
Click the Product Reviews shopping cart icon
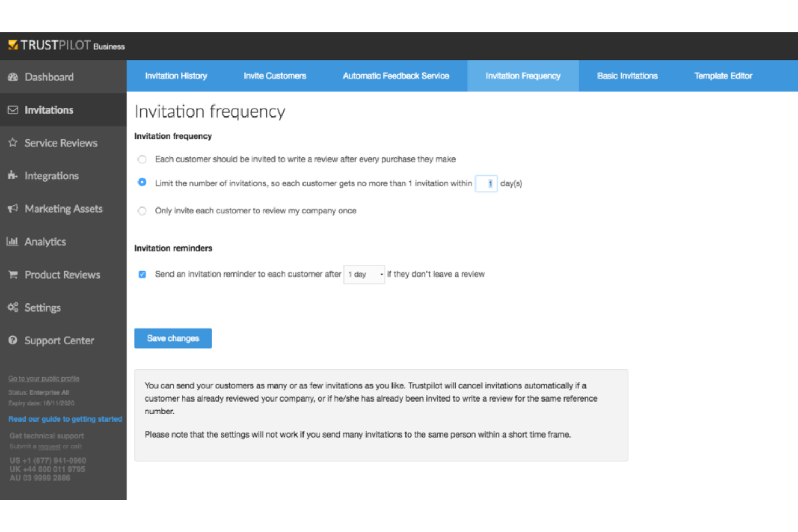pos(13,275)
